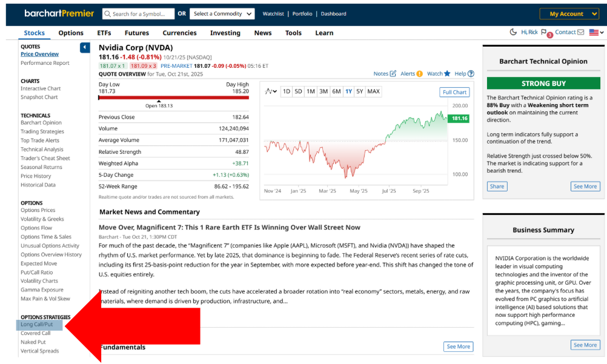Open Barchart Opinion in the sidebar
607x364 pixels.
41,122
